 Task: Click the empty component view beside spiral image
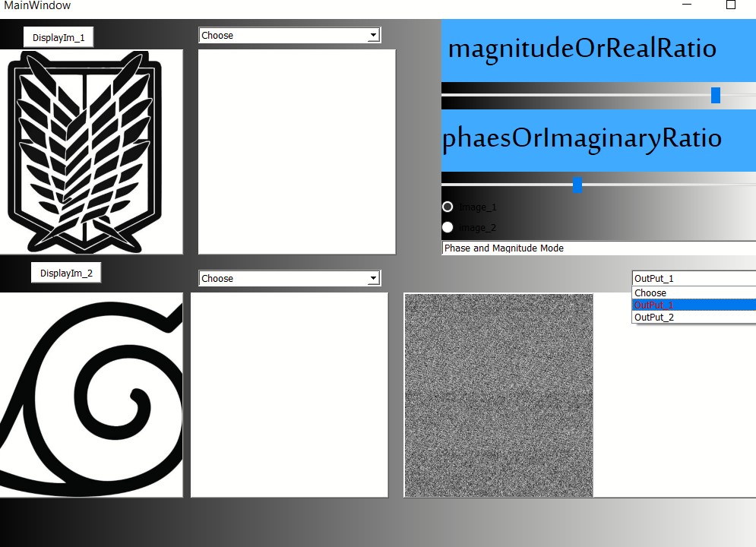(x=289, y=394)
